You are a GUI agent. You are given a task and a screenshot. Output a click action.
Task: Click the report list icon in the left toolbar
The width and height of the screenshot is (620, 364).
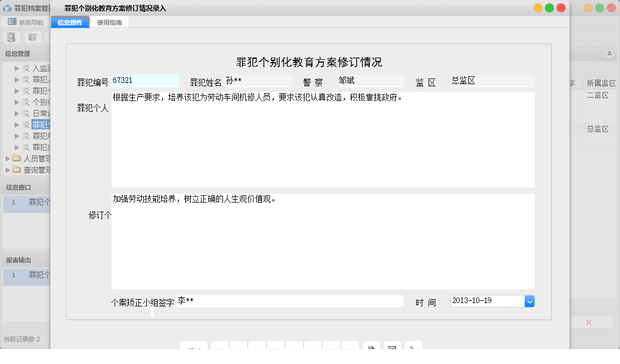pyautogui.click(x=32, y=37)
